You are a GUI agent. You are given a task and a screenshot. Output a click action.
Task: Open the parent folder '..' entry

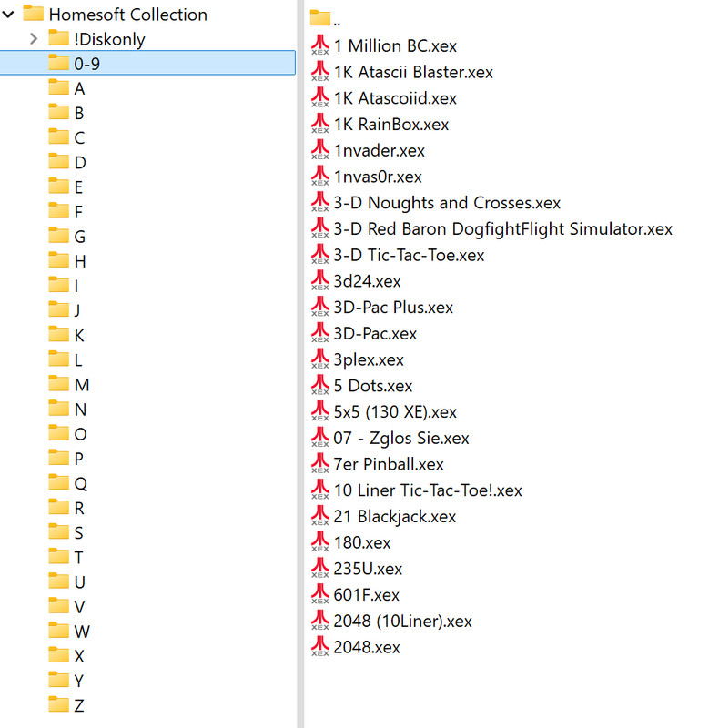tap(325, 18)
